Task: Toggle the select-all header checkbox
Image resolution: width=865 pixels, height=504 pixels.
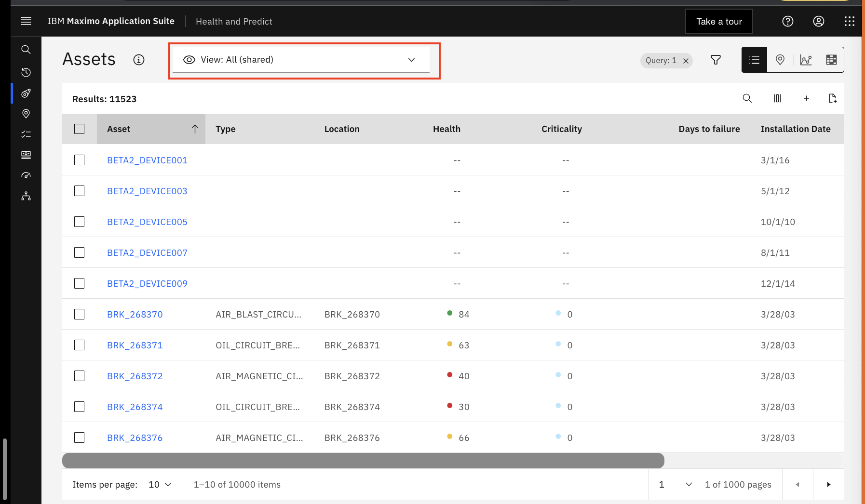Action: pos(80,129)
